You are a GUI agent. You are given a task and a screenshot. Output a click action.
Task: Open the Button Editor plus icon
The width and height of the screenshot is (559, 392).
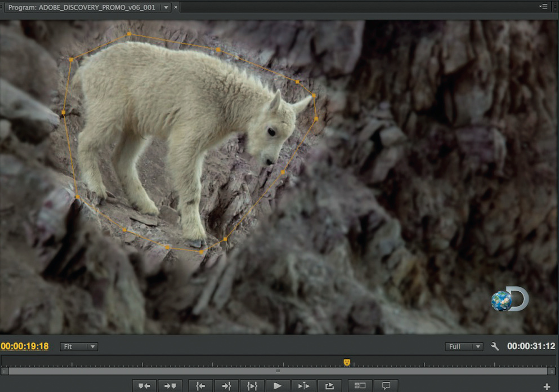click(x=547, y=386)
